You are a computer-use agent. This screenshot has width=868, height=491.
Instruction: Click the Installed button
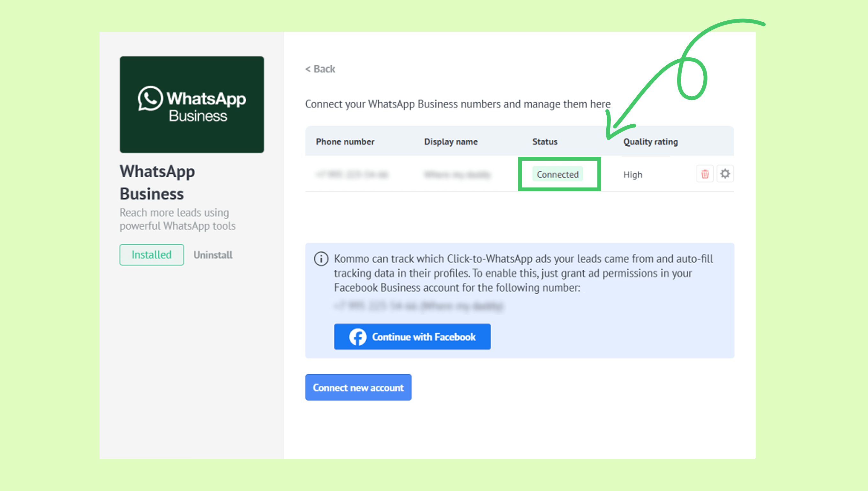click(x=152, y=255)
